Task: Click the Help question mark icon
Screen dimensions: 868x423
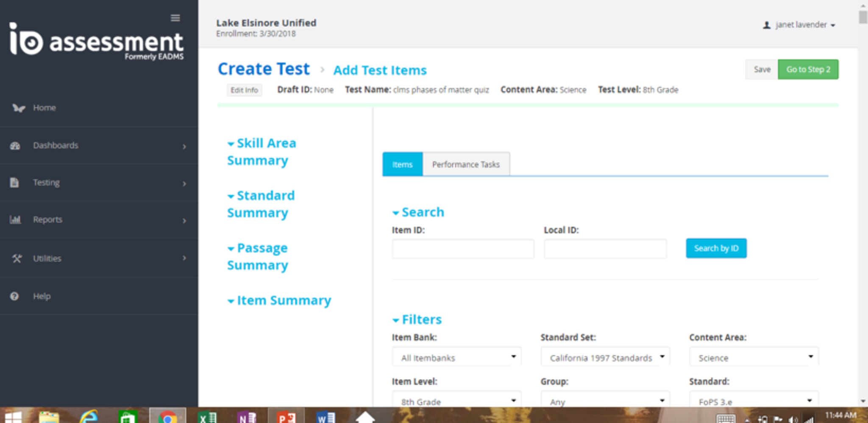Action: 14,296
